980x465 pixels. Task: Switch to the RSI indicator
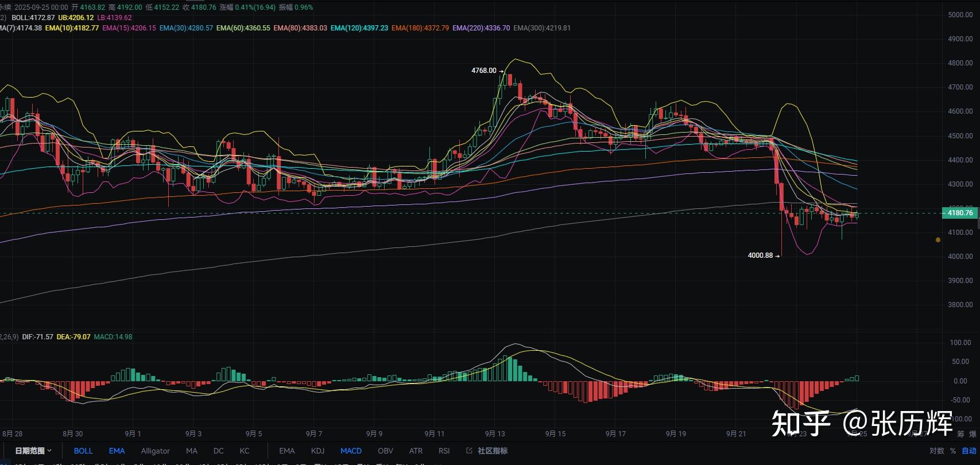coord(444,451)
